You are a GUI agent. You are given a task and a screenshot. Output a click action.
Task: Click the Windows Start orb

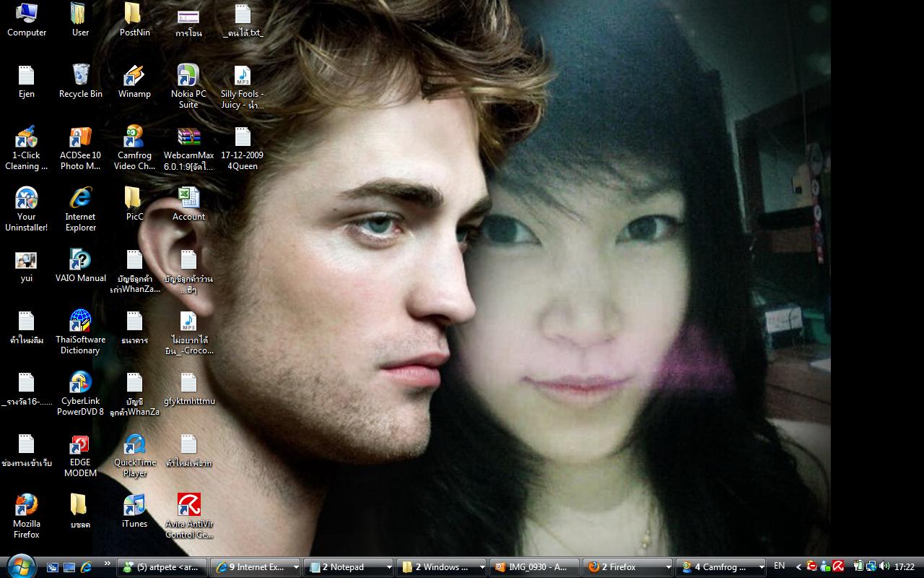pos(19,566)
